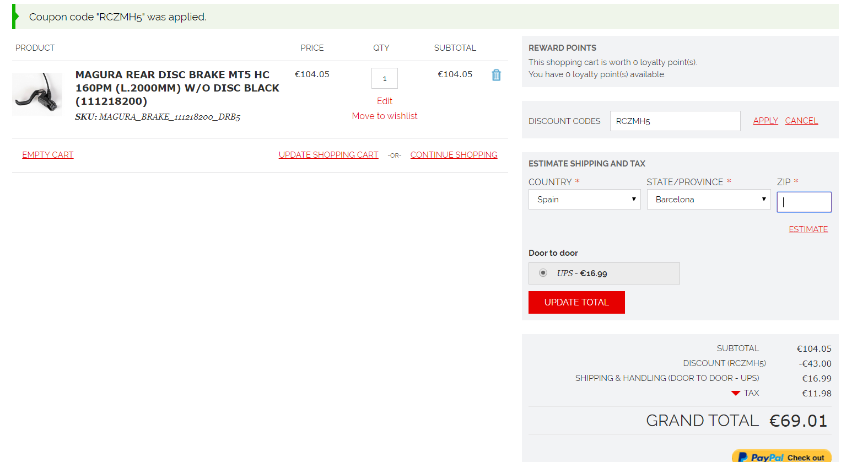The height and width of the screenshot is (462, 868).
Task: Click the Edit link under quantity
Action: (385, 101)
